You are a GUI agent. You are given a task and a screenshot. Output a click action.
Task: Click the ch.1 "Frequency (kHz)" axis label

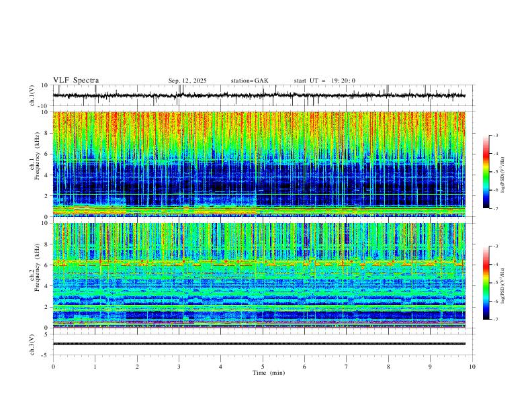[37, 156]
